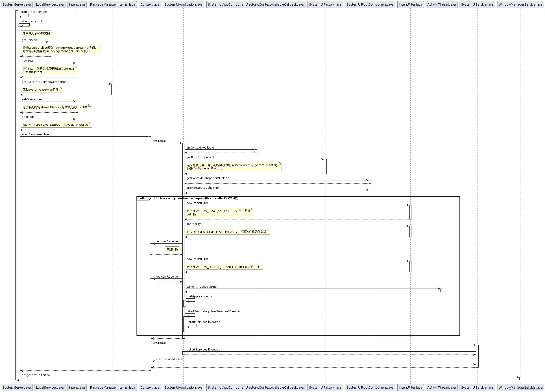The height and width of the screenshot is (392, 545).
Task: Click the getRootComponent message label
Action: 200,157
